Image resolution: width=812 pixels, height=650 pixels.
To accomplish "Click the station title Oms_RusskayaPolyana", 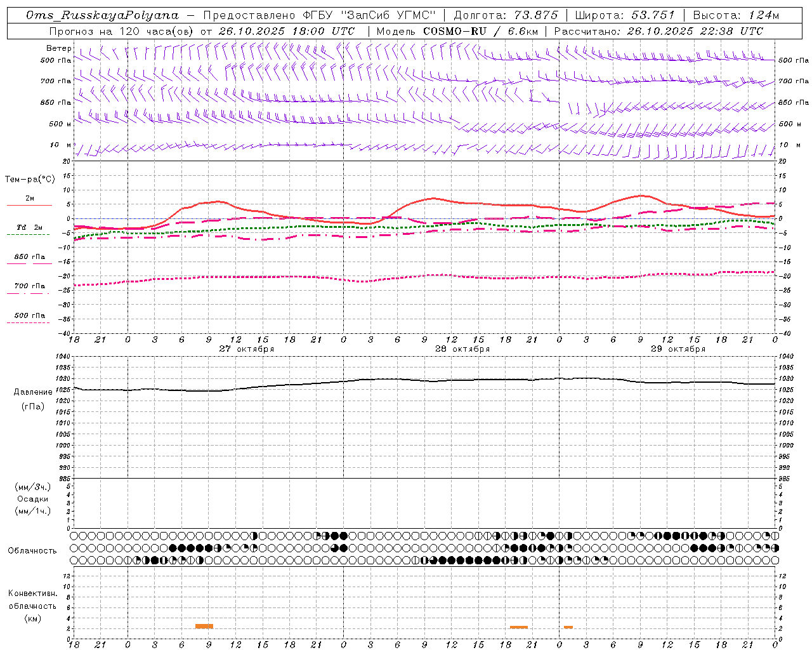I will pos(103,15).
